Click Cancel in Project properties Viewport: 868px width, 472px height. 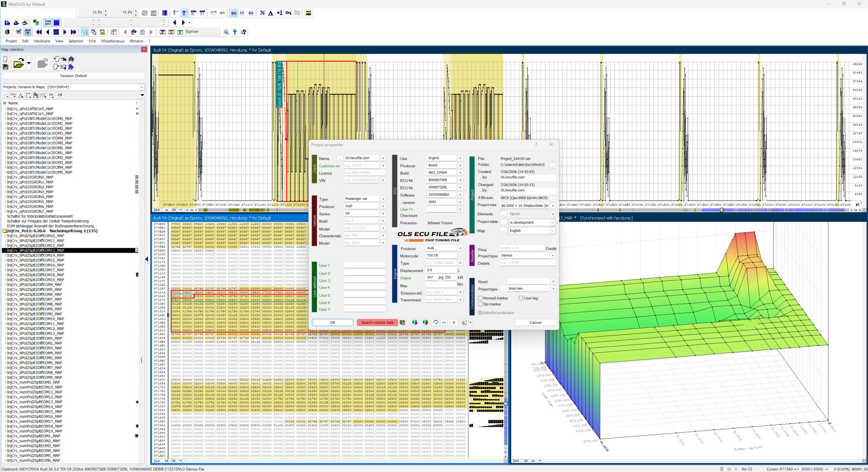click(536, 322)
